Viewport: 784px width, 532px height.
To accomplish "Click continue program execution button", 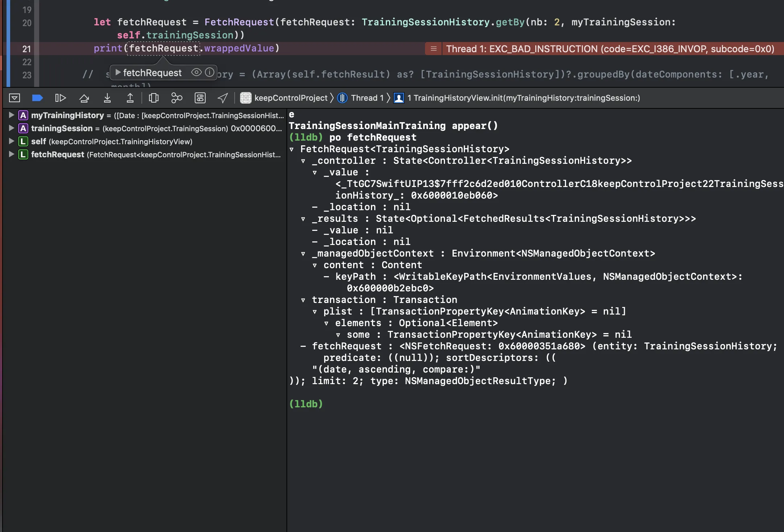I will point(60,98).
